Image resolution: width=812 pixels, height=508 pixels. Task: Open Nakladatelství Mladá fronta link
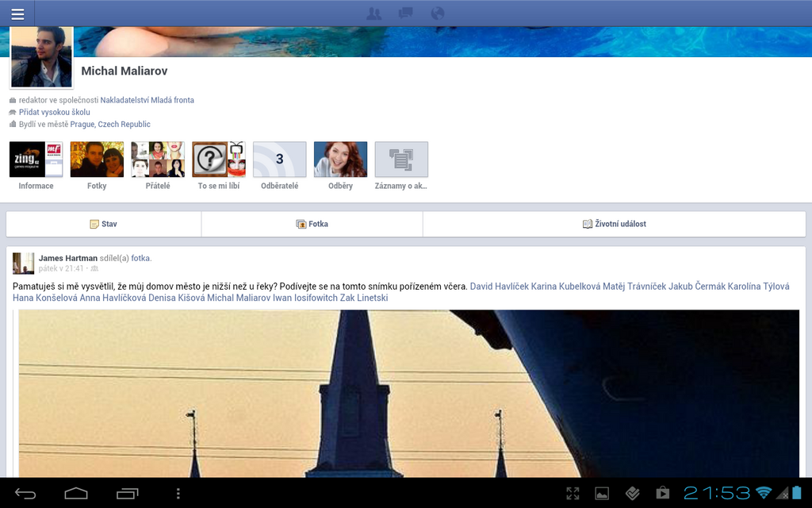coord(147,101)
